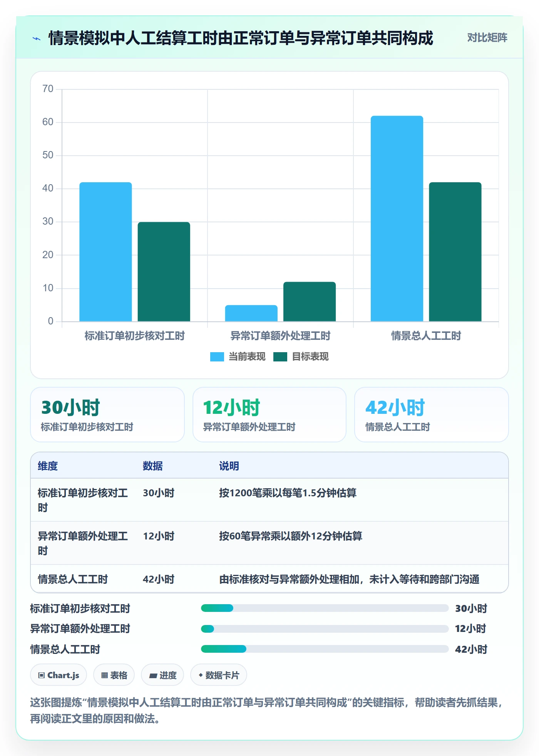Click the 对比矩阵 label in the header
539x756 pixels.
click(487, 38)
